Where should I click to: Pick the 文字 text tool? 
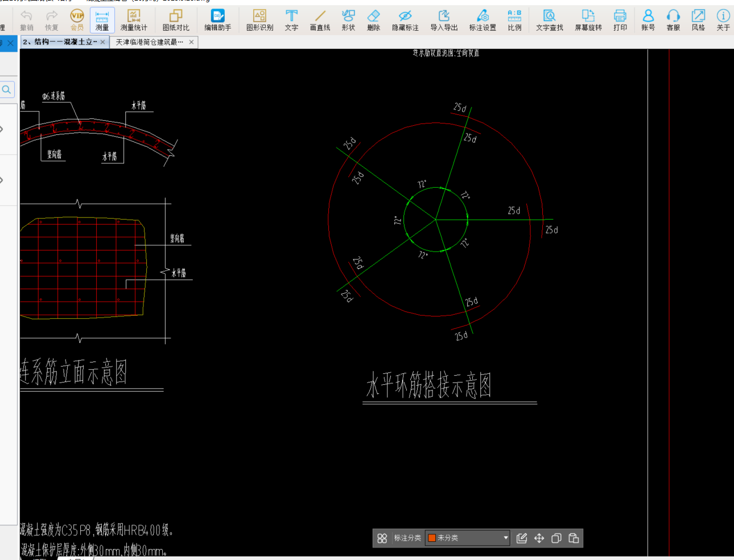point(291,20)
